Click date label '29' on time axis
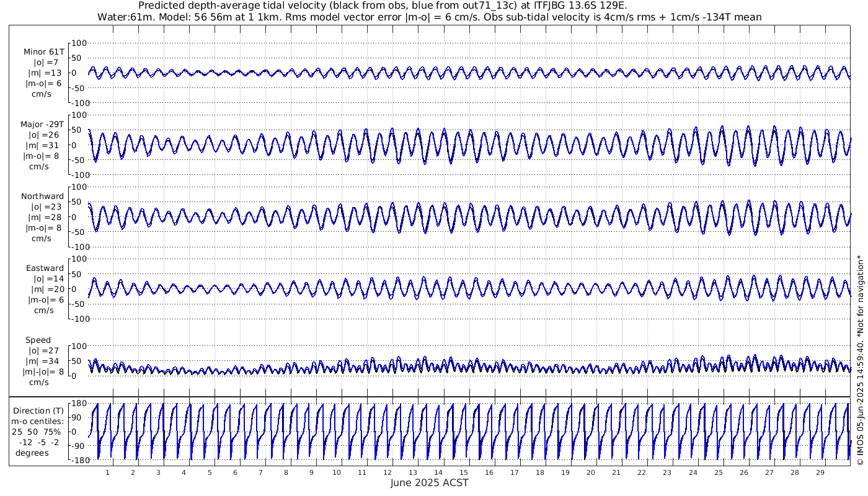The width and height of the screenshot is (868, 496). (x=820, y=472)
